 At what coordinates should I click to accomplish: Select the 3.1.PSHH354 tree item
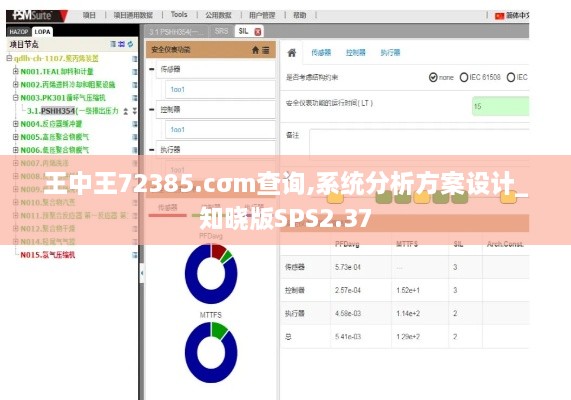[x=73, y=111]
